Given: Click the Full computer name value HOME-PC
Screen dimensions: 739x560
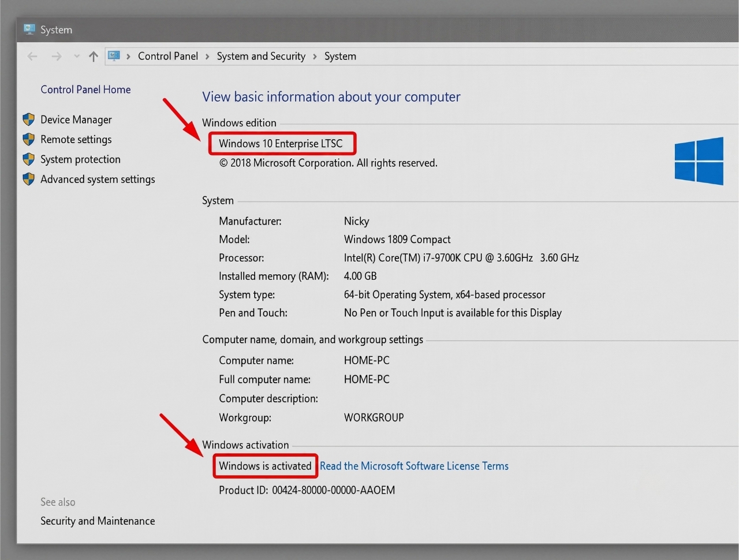Looking at the screenshot, I should [367, 379].
